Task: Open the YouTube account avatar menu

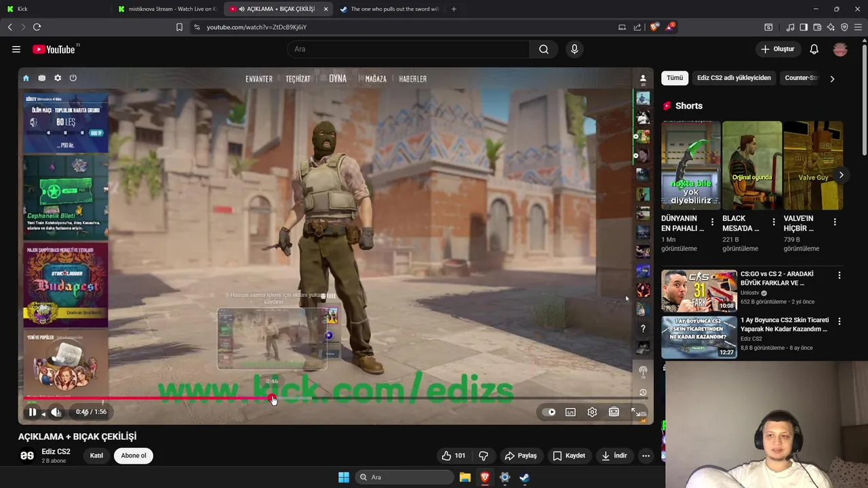Action: tap(840, 49)
